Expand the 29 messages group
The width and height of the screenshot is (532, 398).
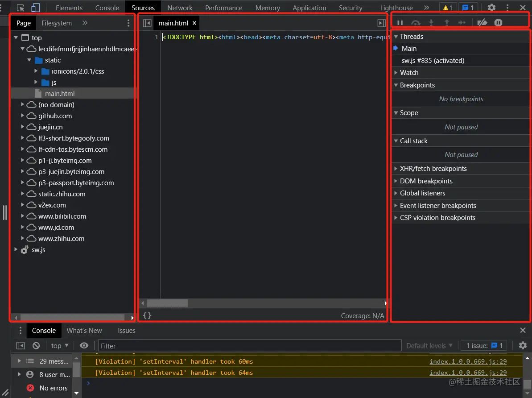tap(19, 361)
